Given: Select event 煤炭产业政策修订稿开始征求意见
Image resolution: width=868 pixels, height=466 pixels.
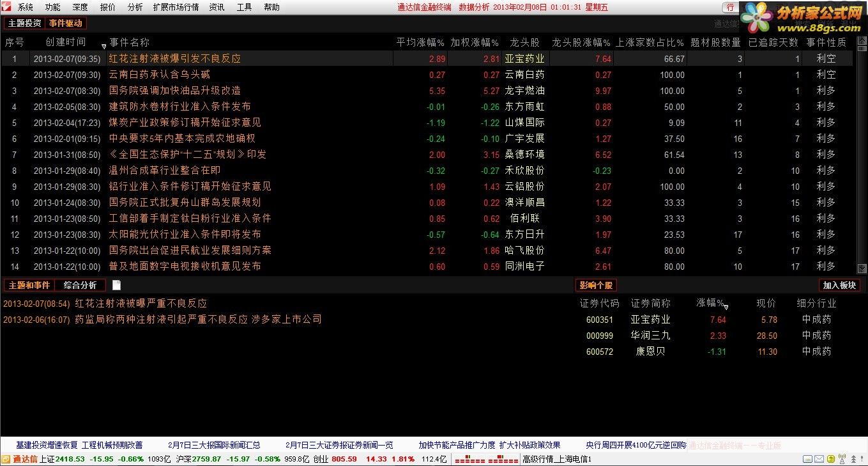Looking at the screenshot, I should [x=185, y=122].
